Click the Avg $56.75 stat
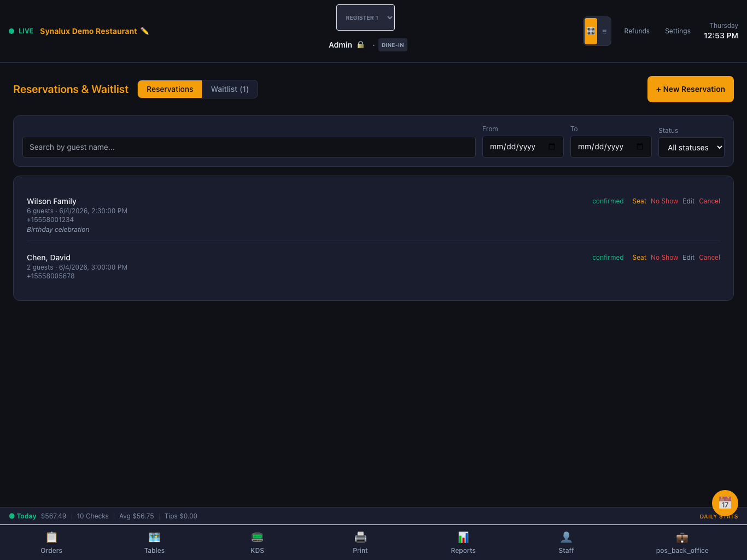747x560 pixels. pyautogui.click(x=137, y=516)
